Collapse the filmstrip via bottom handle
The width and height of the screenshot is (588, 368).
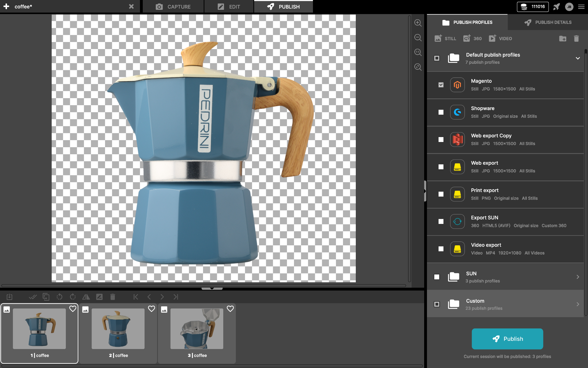point(212,288)
